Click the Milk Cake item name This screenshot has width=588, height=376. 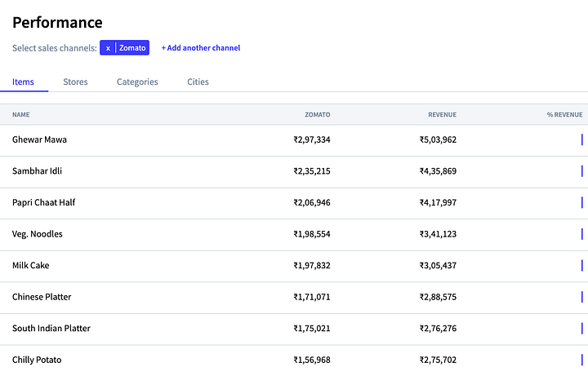[x=31, y=265]
